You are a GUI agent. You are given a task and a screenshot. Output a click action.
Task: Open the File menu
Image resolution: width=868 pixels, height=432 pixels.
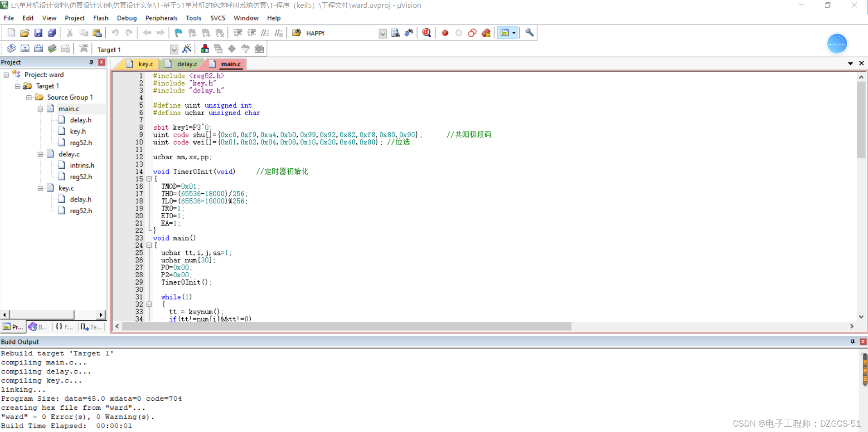(x=9, y=18)
